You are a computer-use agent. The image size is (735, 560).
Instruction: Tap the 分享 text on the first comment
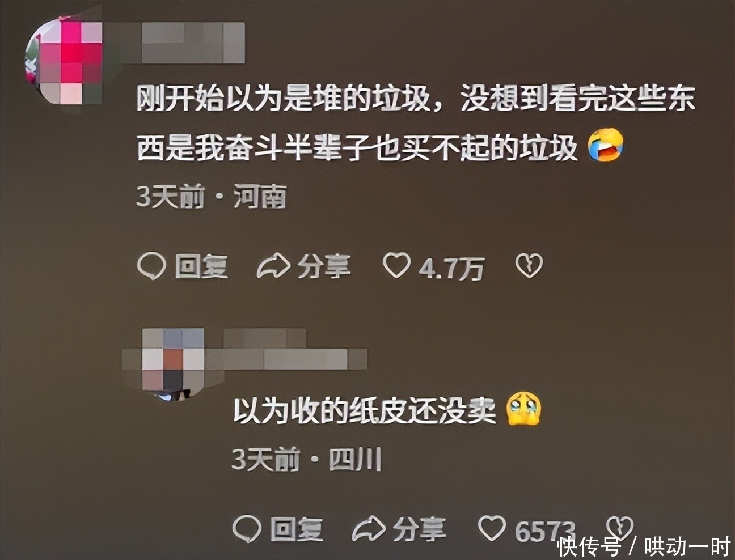pos(324,266)
